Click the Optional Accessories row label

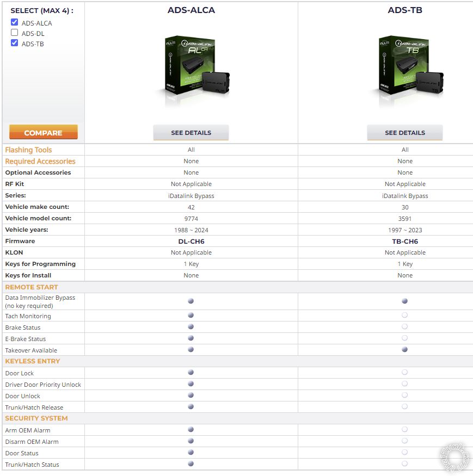(x=38, y=172)
